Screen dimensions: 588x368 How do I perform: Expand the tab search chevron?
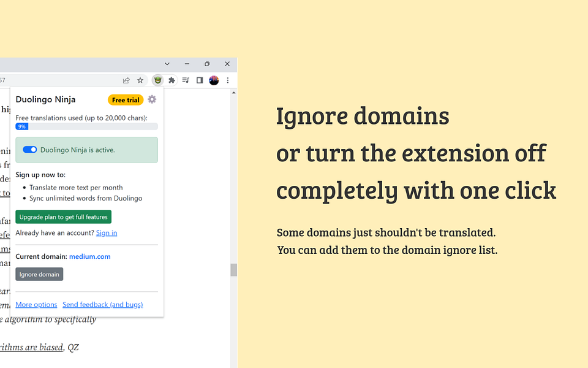(167, 64)
